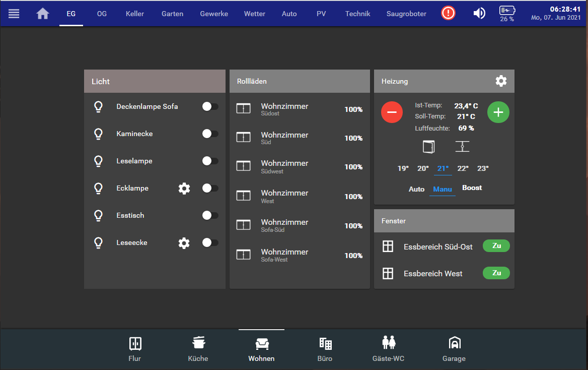Toggle the Deckenlampe Sofa light switch
The width and height of the screenshot is (588, 370).
pyautogui.click(x=210, y=107)
